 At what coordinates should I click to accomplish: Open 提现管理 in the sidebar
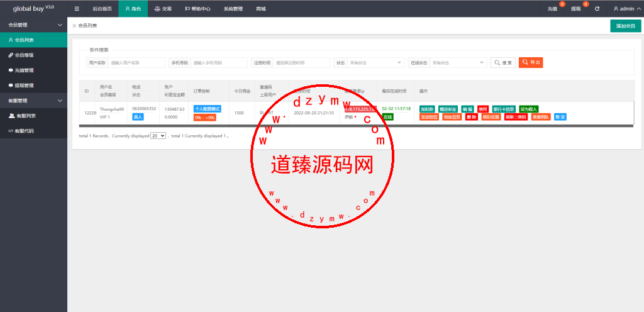click(34, 86)
